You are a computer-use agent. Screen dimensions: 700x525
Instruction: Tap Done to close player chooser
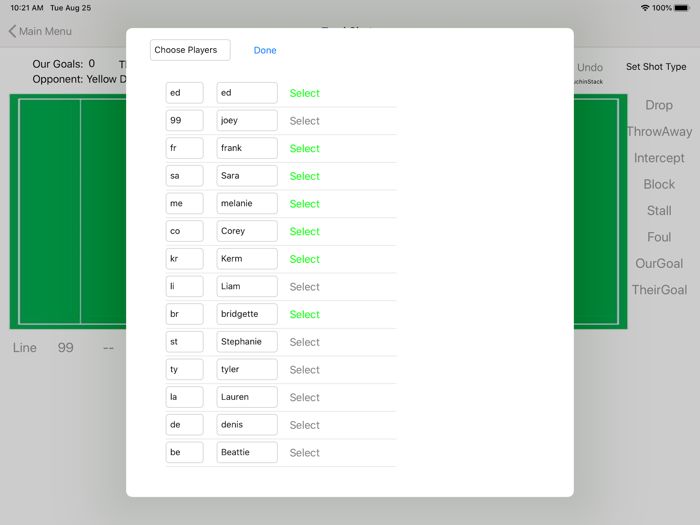pos(265,50)
